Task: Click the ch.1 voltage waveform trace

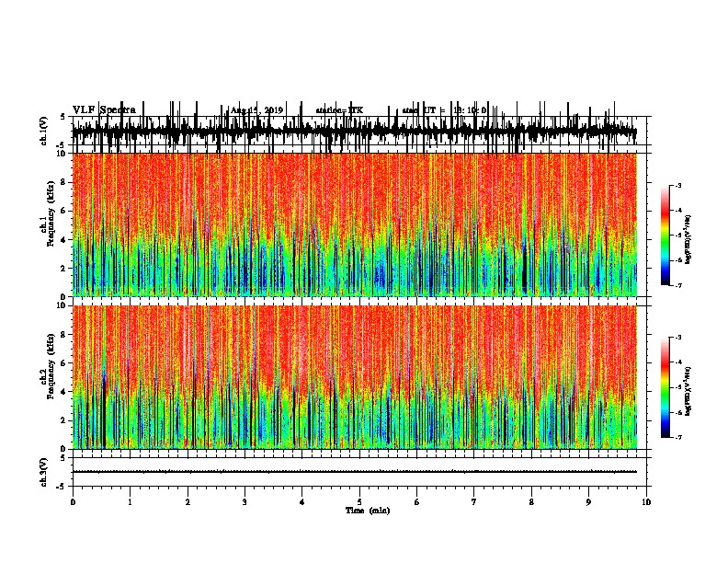Action: [x=355, y=131]
